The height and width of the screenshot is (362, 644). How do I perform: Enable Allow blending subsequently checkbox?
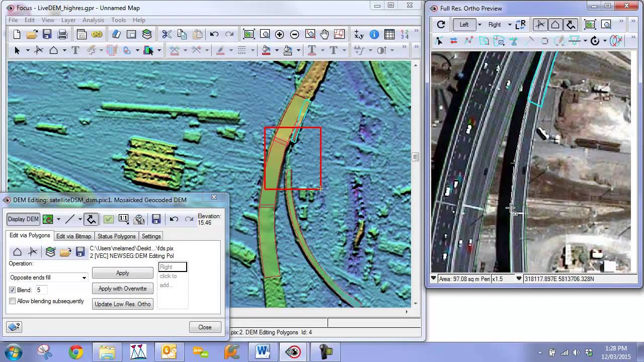pos(13,301)
